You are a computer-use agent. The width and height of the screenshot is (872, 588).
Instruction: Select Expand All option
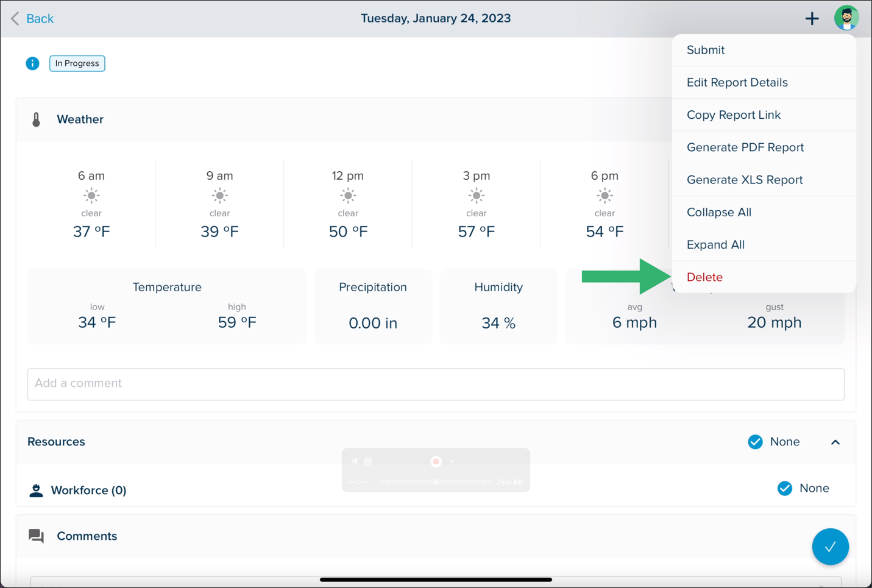coord(764,244)
